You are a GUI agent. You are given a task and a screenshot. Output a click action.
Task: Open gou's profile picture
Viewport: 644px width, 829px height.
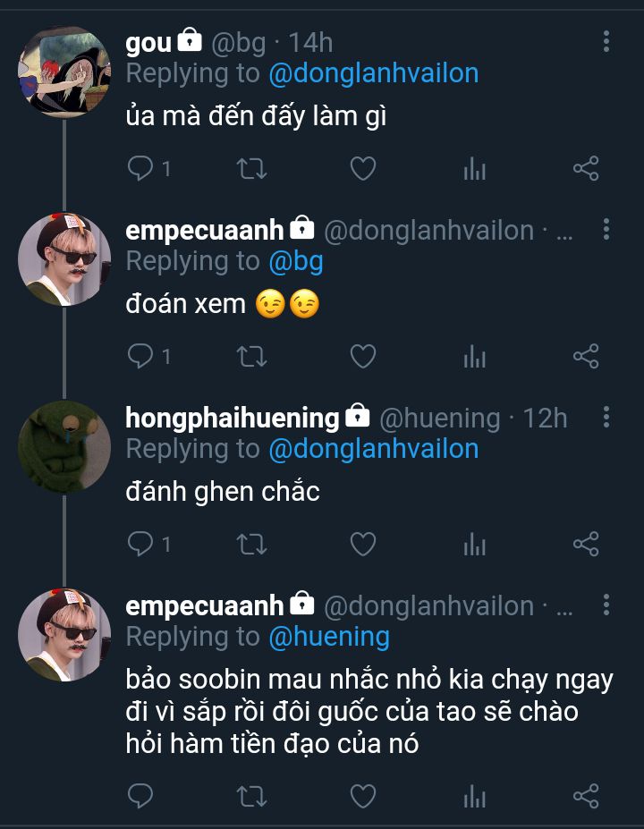(64, 72)
